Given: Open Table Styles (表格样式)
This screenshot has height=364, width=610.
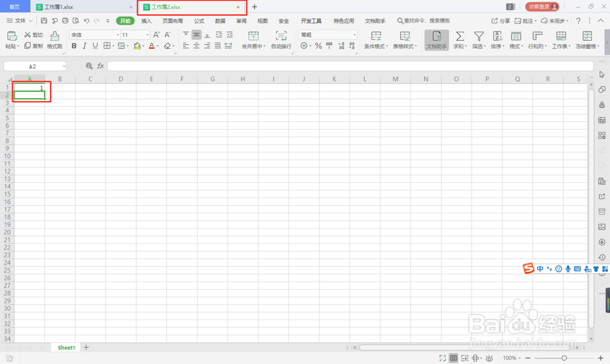Looking at the screenshot, I should [404, 40].
